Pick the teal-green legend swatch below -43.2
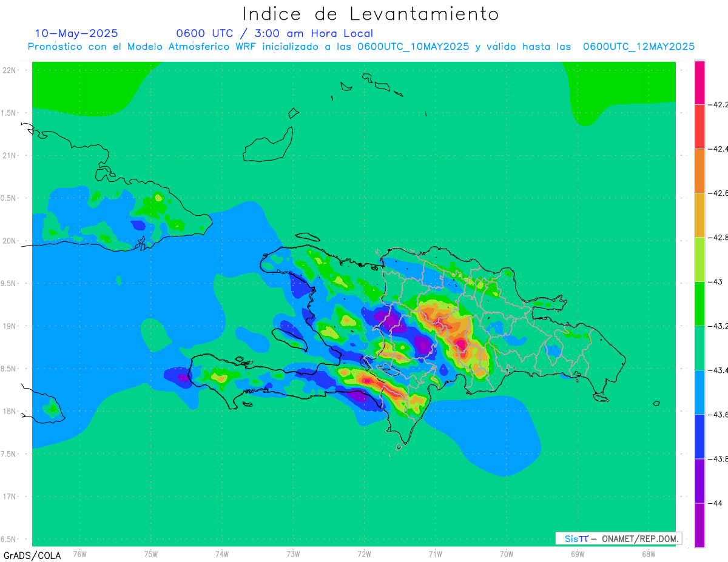The height and width of the screenshot is (562, 728). 699,348
